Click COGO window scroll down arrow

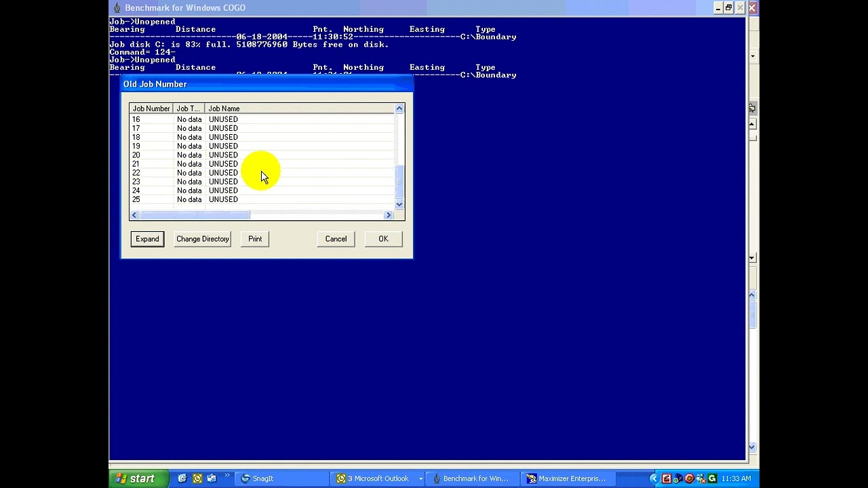[752, 447]
